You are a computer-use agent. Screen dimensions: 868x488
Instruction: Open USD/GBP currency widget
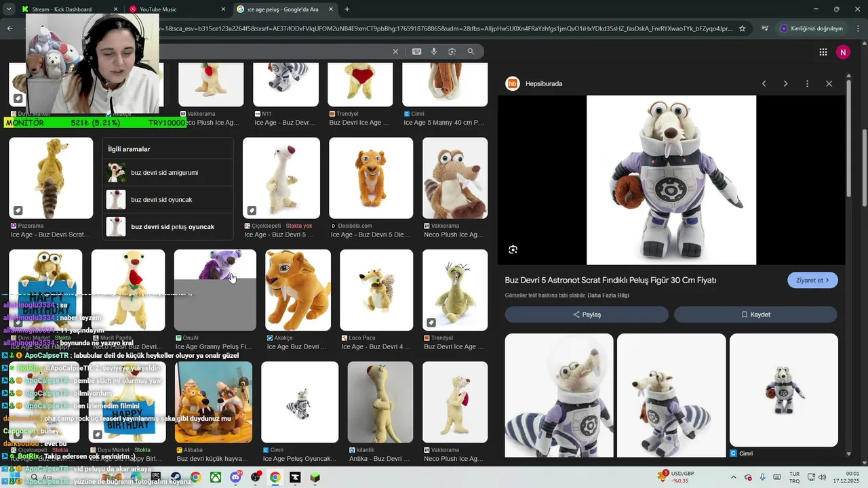(x=677, y=477)
